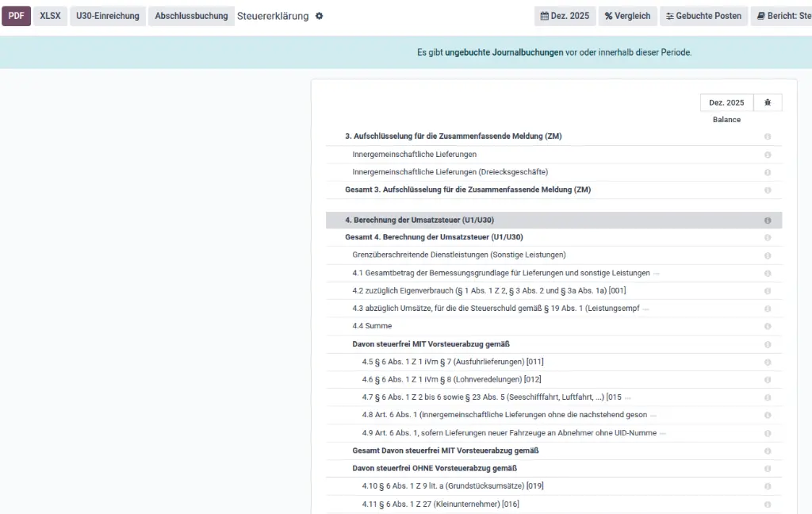Open the ungebuchte Journalbuchungen link
The image size is (812, 514).
pos(504,52)
